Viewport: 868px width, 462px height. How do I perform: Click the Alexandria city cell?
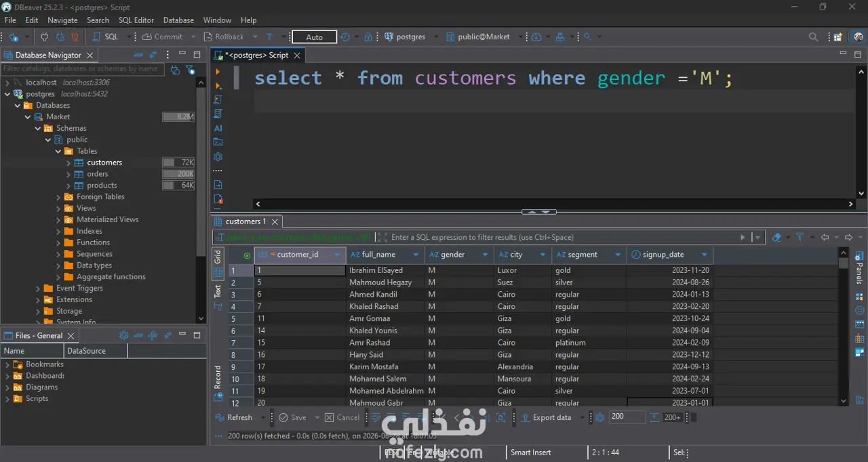523,367
